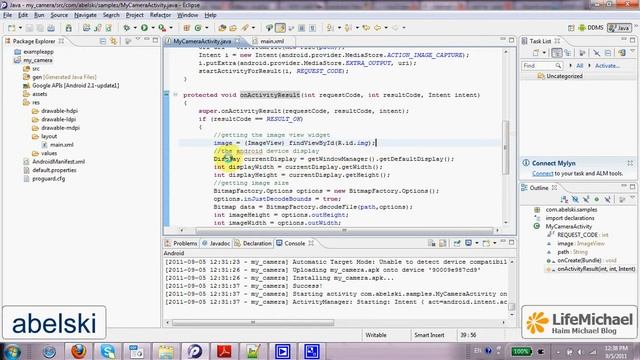Screen dimensions: 640x360
Task: Open the Navigate menu
Action: coord(85,15)
